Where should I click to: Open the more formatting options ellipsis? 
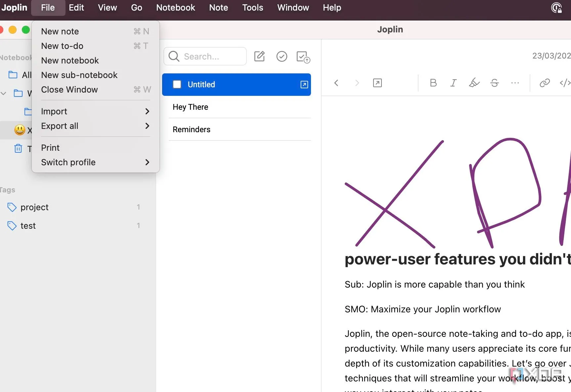[x=515, y=83]
